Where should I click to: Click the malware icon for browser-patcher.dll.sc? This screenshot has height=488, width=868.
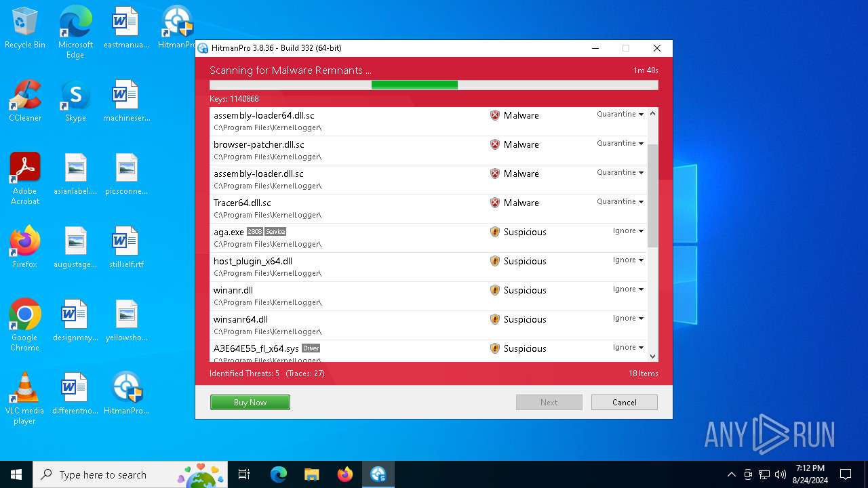point(495,144)
